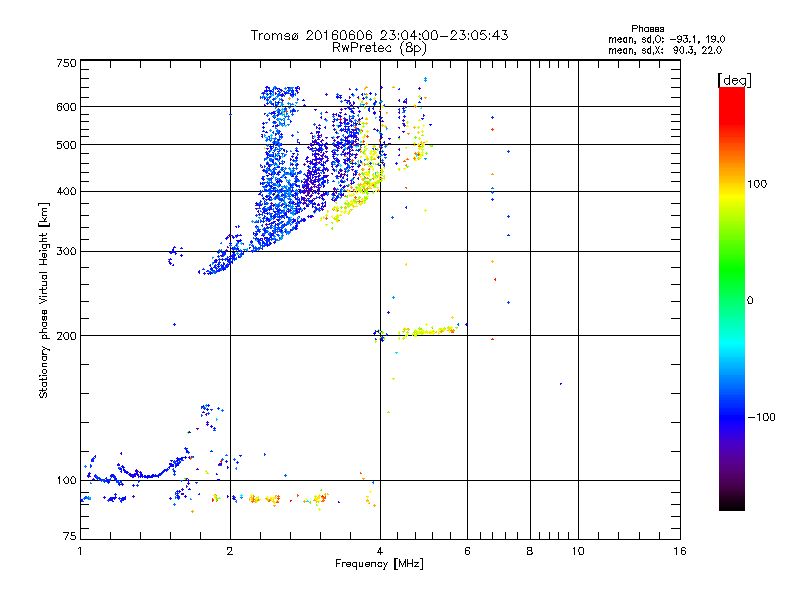
Task: Click the y-axis tick label '600'
Action: pos(67,107)
